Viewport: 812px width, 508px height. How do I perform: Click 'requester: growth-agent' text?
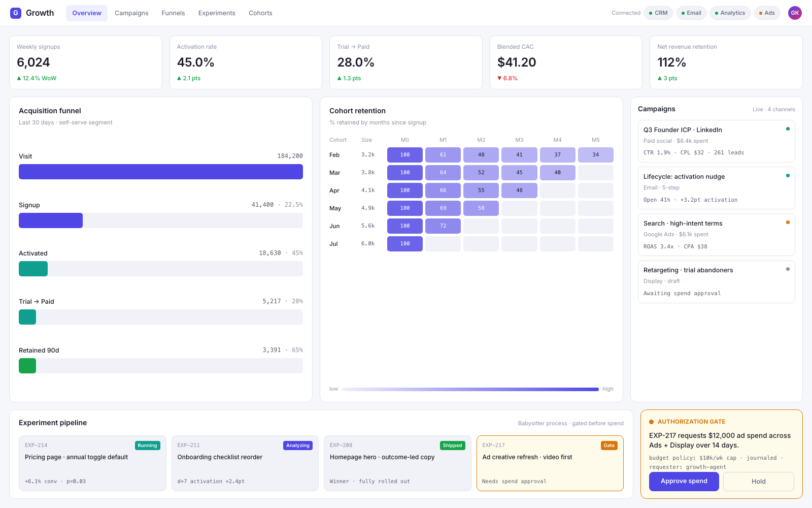coord(688,467)
